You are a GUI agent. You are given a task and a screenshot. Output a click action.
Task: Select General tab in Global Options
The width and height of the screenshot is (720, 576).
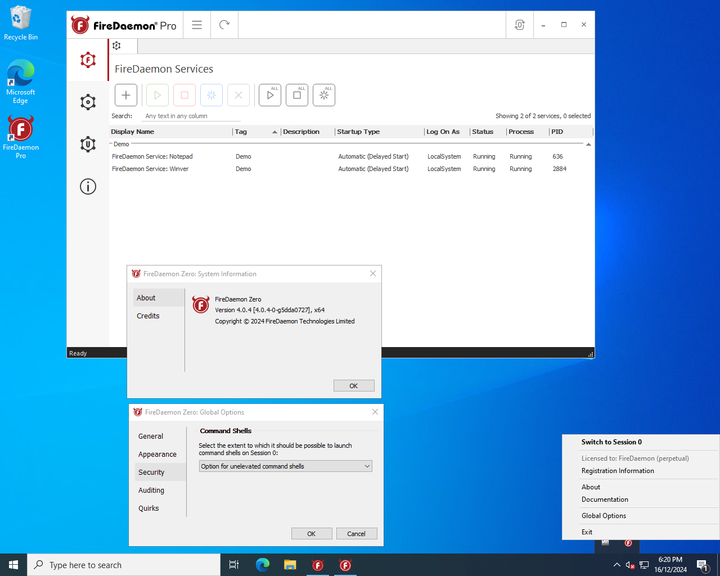coord(160,436)
